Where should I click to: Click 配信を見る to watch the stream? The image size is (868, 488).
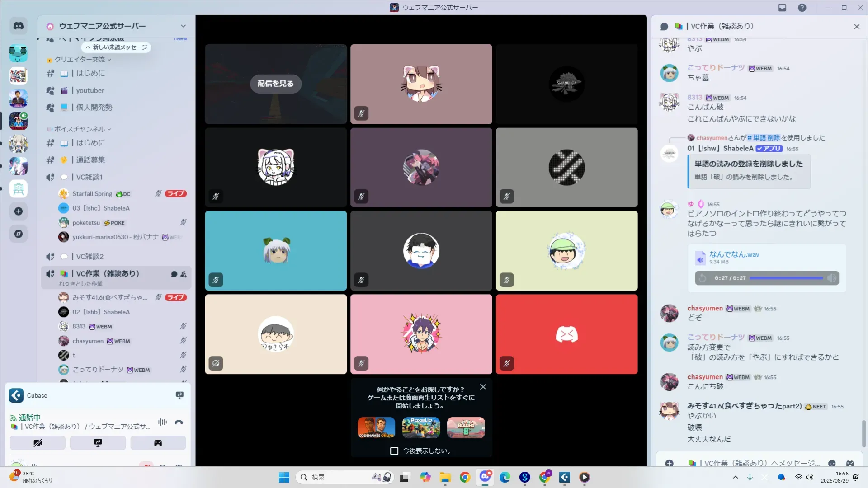click(x=275, y=84)
